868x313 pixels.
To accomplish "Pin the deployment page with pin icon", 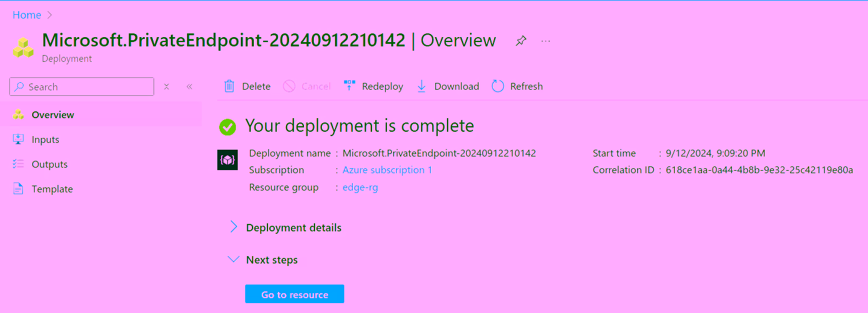I will (x=521, y=41).
